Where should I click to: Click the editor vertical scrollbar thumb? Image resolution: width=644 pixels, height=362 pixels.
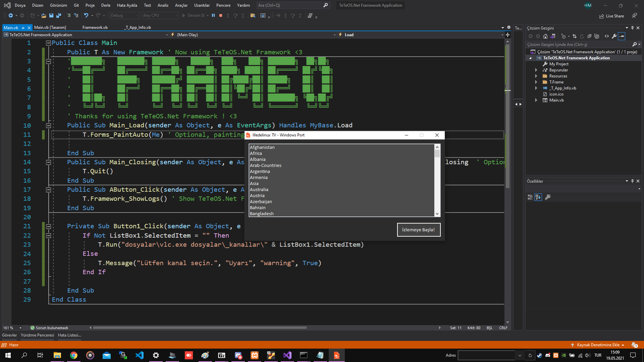tap(507, 116)
